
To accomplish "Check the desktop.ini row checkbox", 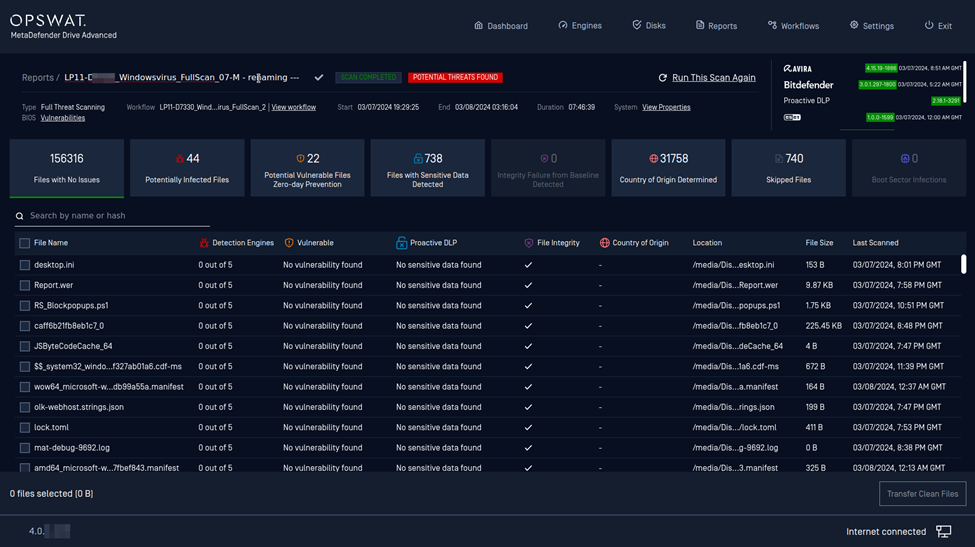I will tap(24, 265).
